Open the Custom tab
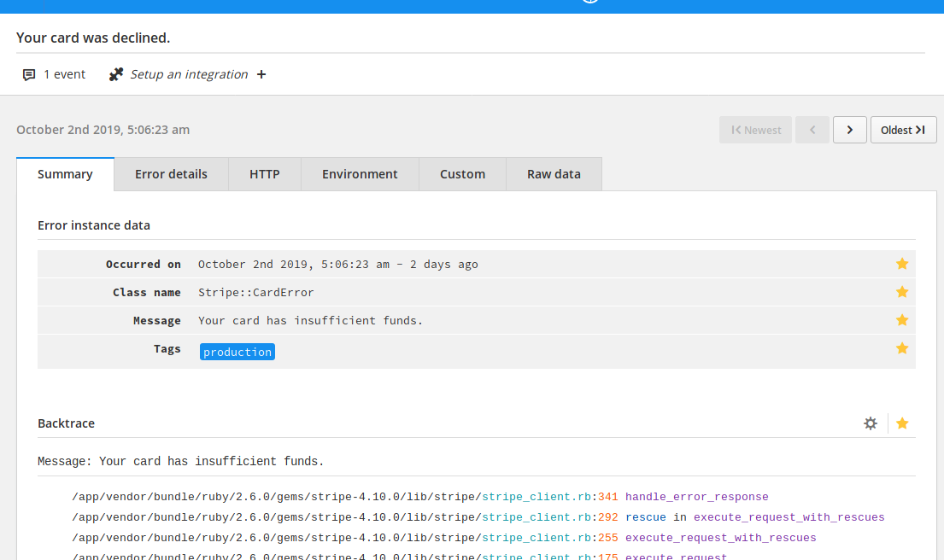The height and width of the screenshot is (560, 944). click(462, 174)
